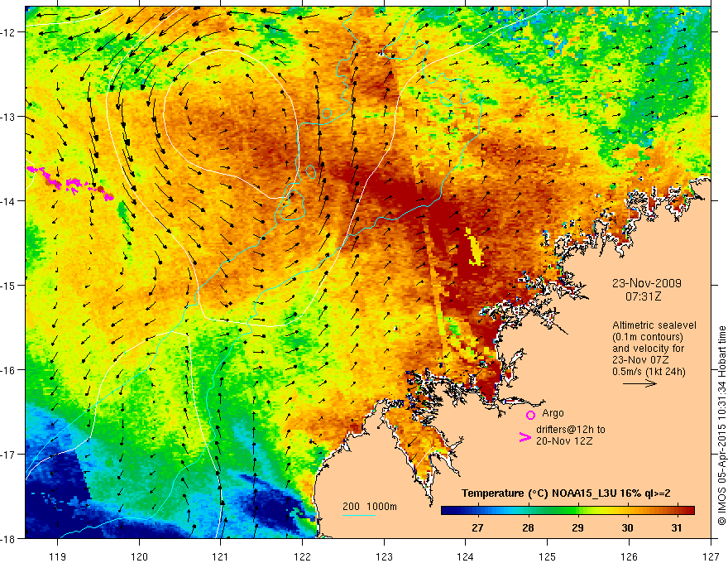Click longitude axis label 124
The height and width of the screenshot is (563, 728).
[x=466, y=556]
